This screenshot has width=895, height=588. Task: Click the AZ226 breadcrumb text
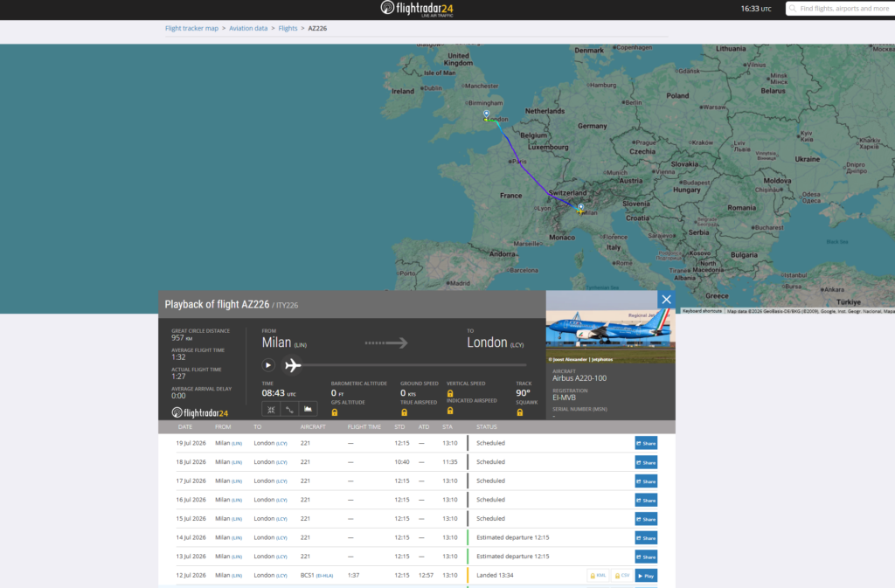pyautogui.click(x=317, y=28)
